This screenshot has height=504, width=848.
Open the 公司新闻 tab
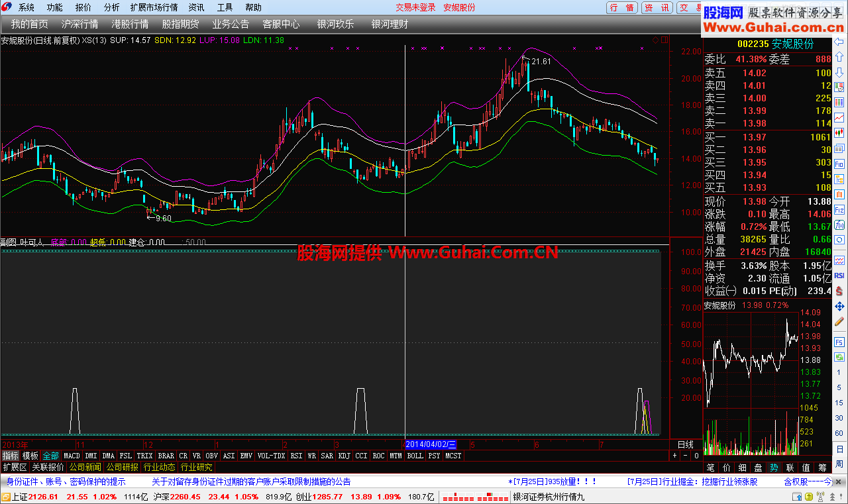coord(85,467)
